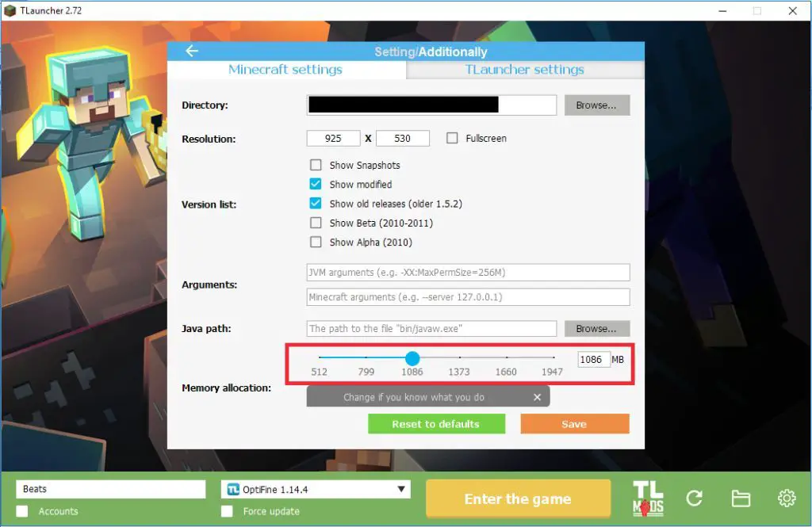Click the TLauncher cube icon in title bar
This screenshot has width=812, height=527.
pos(10,10)
